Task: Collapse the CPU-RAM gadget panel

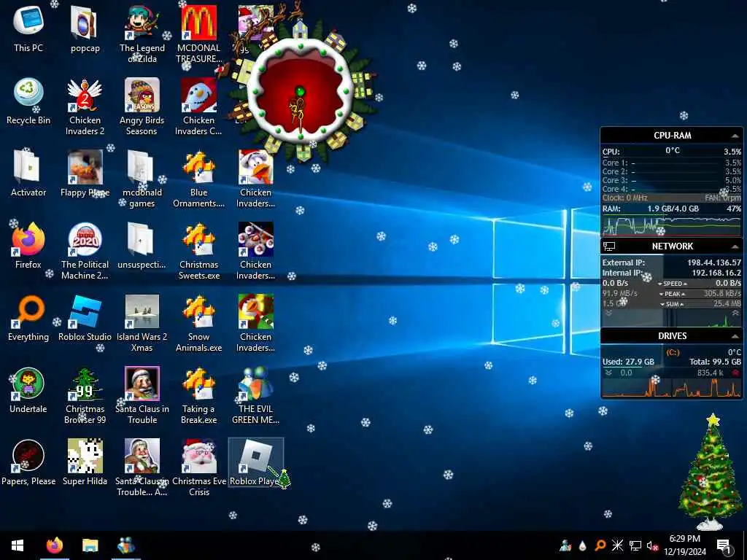Action: 735,136
